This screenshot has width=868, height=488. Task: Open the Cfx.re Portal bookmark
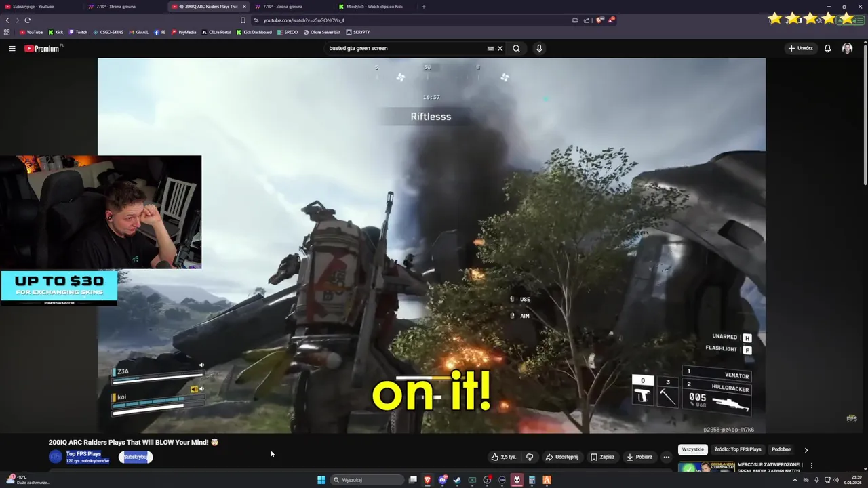point(216,32)
